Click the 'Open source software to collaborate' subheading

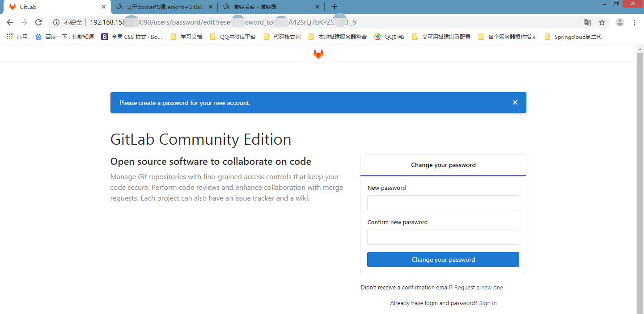[211, 162]
